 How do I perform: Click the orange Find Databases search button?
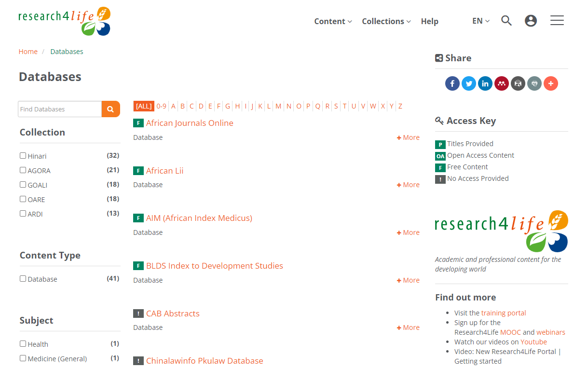click(111, 109)
